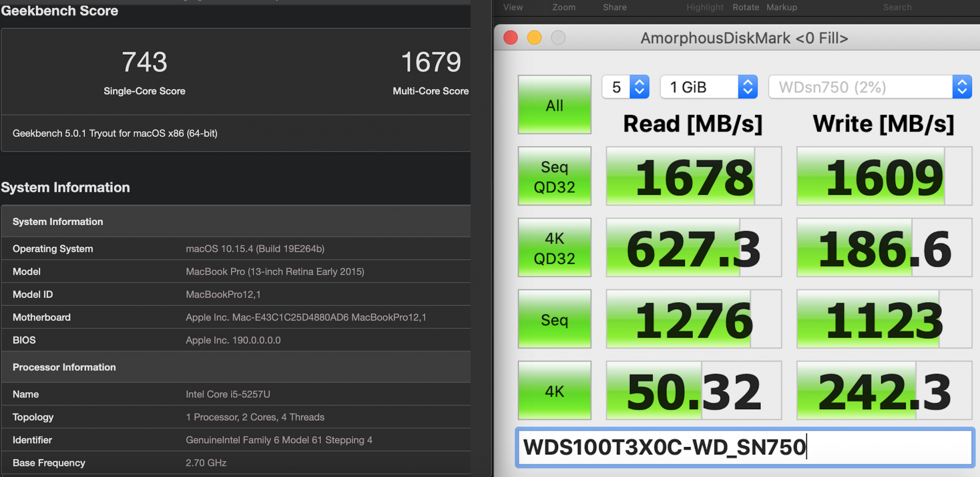
Task: Click the Mac-E43C1C25D4880AD6 motherboard value
Action: click(x=306, y=317)
